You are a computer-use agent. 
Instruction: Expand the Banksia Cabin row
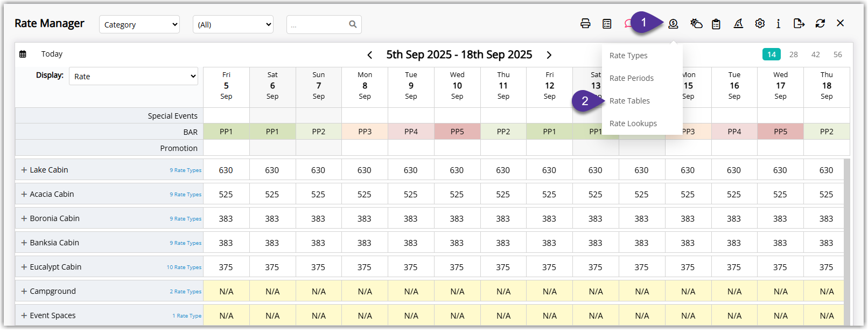coord(24,243)
